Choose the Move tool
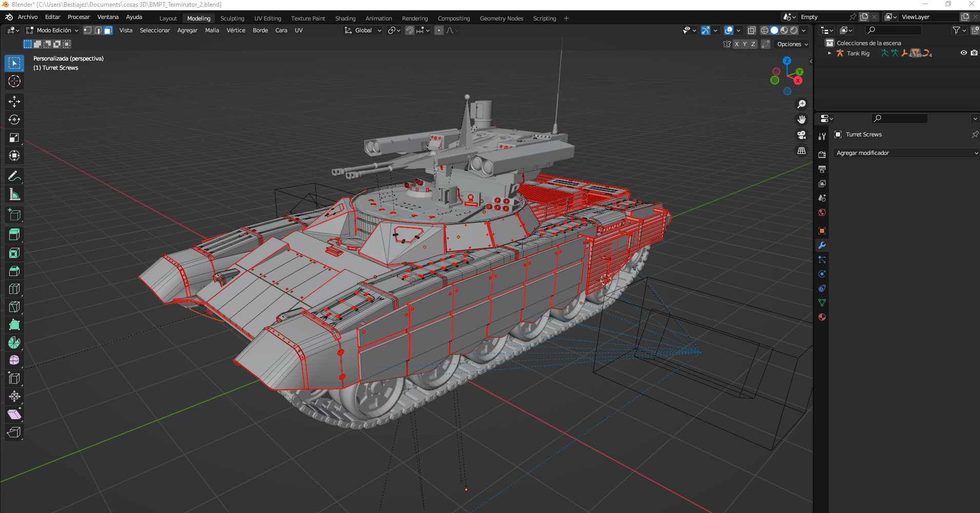The width and height of the screenshot is (980, 513). coord(14,102)
